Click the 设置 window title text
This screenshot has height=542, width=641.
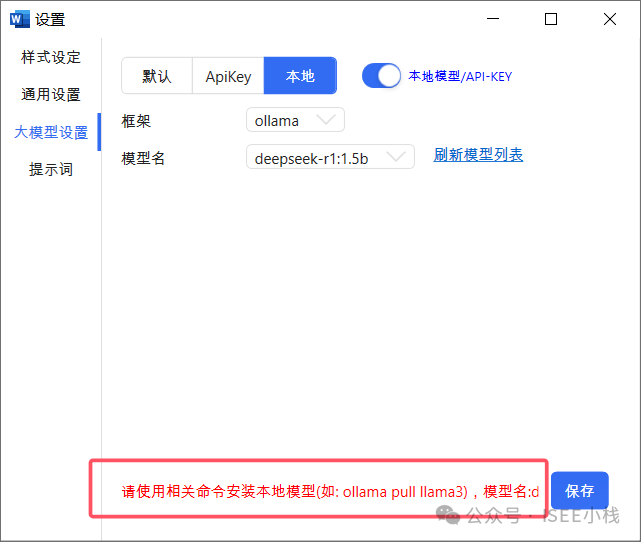point(50,19)
